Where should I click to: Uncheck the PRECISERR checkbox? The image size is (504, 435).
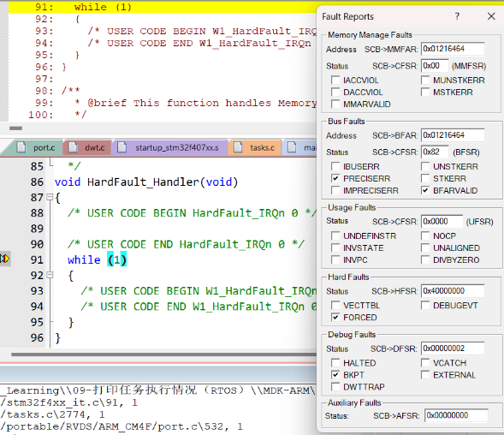335,178
